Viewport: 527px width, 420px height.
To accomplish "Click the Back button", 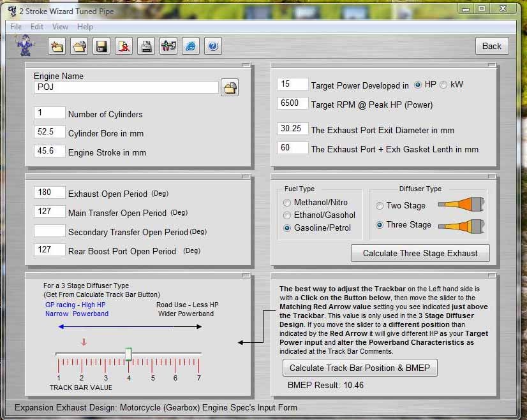I will 491,46.
